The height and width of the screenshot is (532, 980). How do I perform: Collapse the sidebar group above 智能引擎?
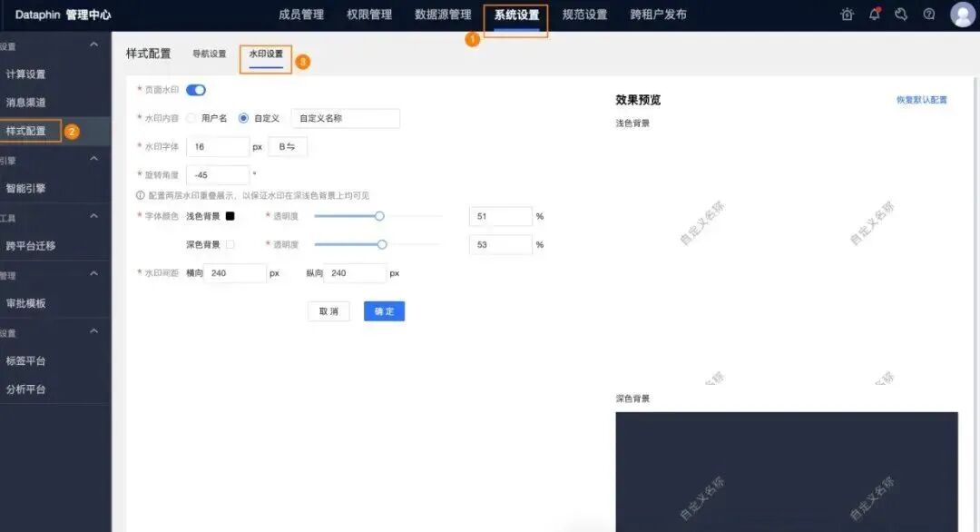93,159
